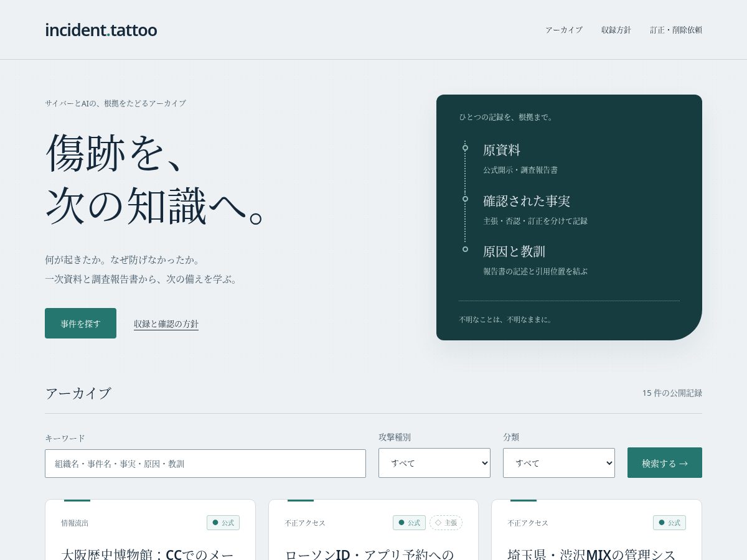The width and height of the screenshot is (747, 560).
Task: Open the 大阪歴史博物館：CC card title
Action: 148,554
